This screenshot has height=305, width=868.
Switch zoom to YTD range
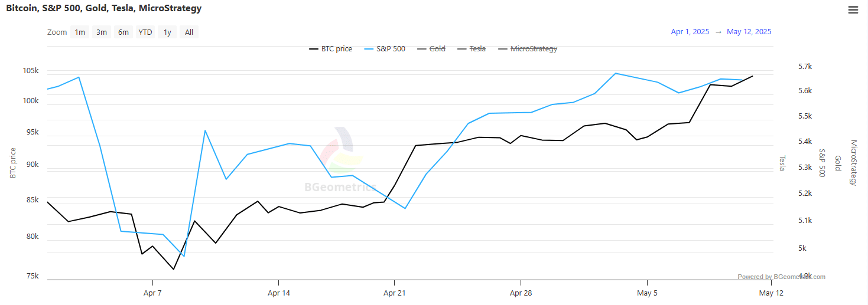click(145, 32)
